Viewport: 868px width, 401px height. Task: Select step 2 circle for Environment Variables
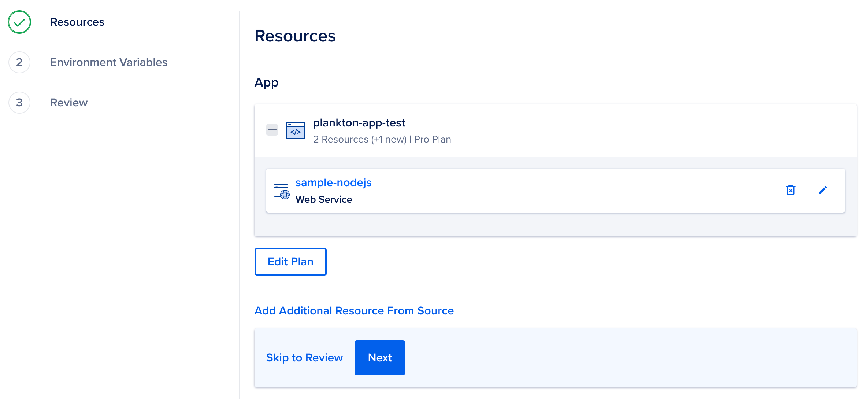click(x=19, y=62)
